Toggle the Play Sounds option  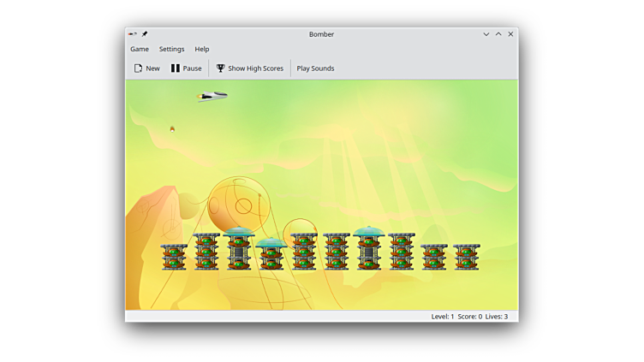pyautogui.click(x=315, y=68)
